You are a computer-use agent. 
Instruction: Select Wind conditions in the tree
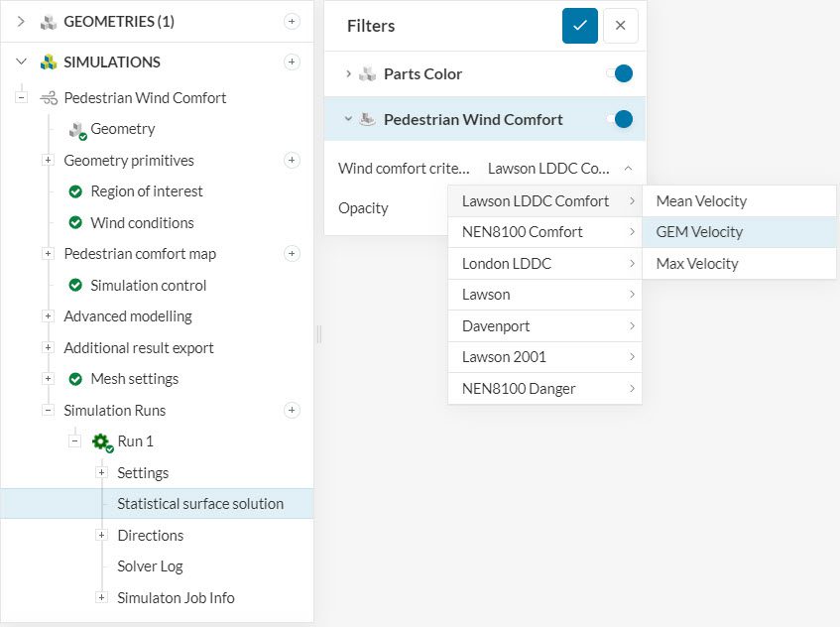[142, 222]
